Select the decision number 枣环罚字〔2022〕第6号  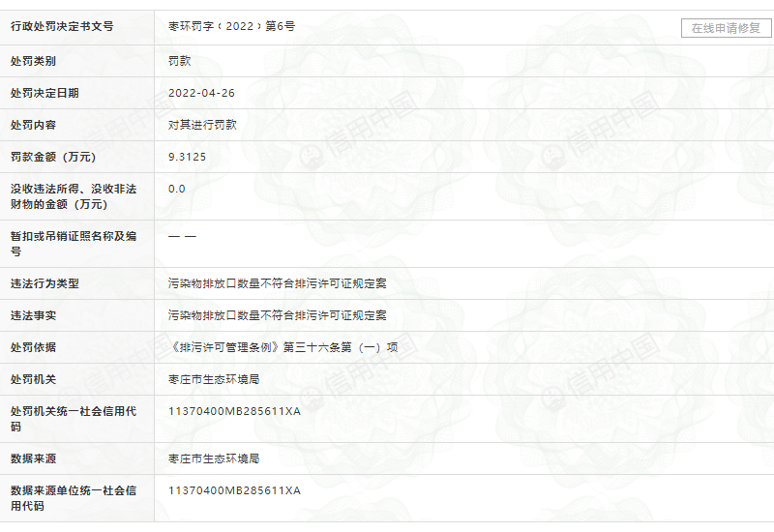click(231, 26)
